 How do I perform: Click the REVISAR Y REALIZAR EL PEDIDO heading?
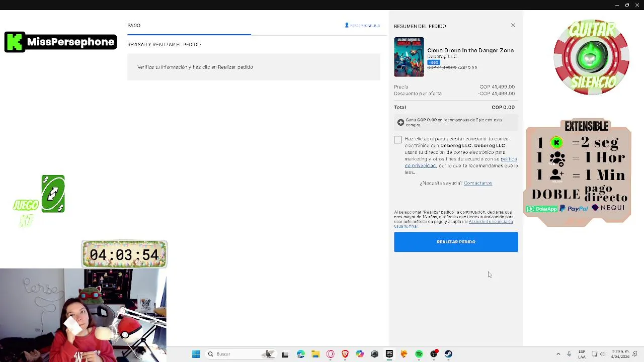click(164, 44)
